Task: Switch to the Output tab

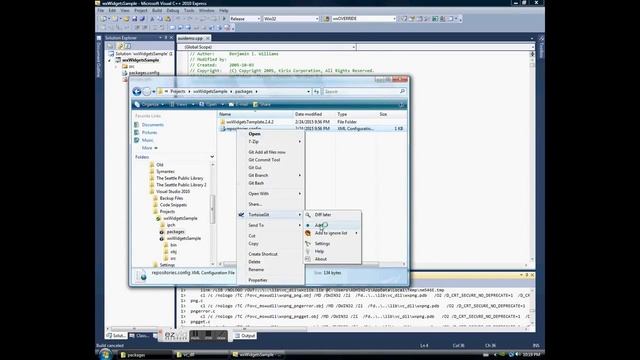Action: click(x=245, y=336)
